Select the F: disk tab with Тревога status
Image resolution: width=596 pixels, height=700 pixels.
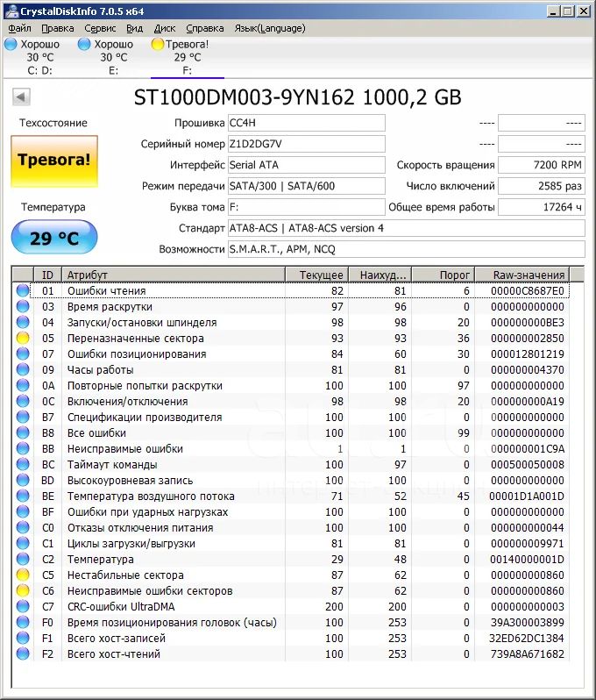(187, 57)
